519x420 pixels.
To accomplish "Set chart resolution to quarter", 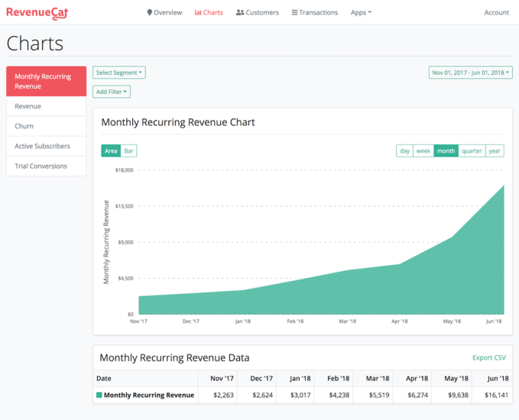I will point(472,150).
